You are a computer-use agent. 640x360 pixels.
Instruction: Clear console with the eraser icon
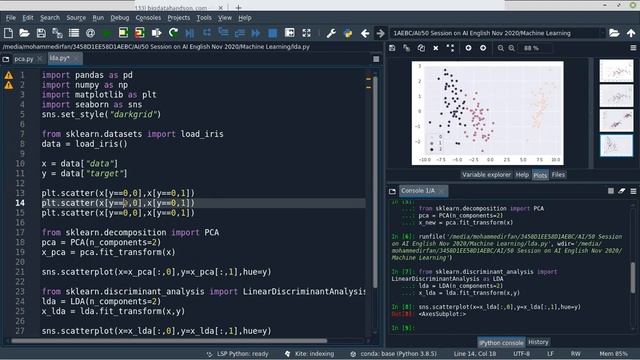click(x=622, y=191)
